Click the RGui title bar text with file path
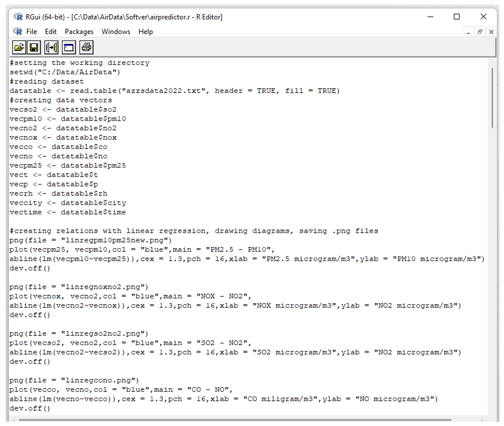504x426 pixels. click(124, 17)
